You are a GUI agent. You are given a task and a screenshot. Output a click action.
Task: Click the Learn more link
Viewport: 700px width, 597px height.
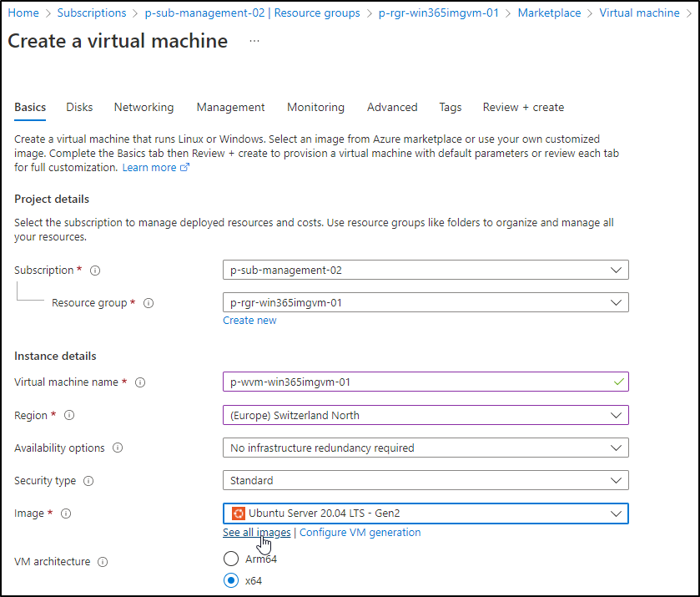coord(156,168)
